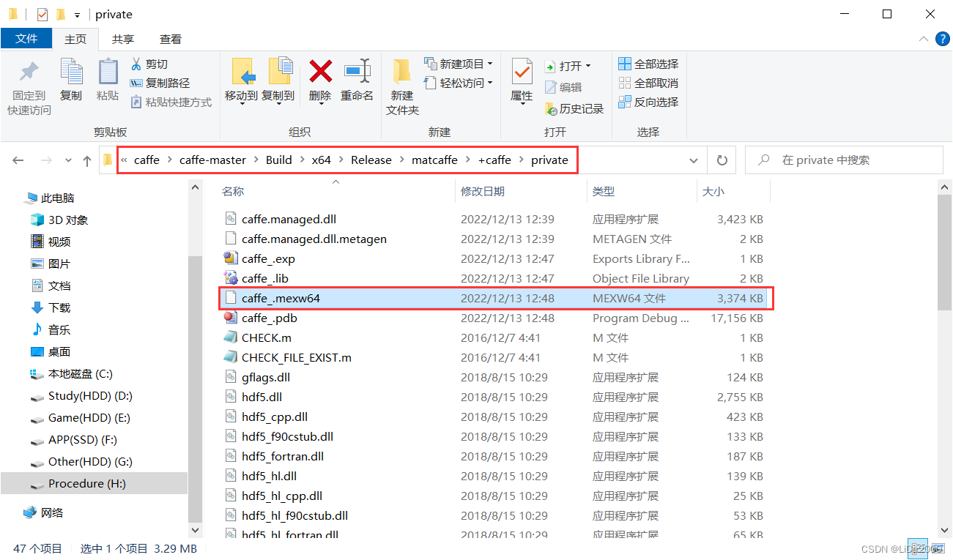Collapse the ribbon with the chevron
This screenshot has height=560, width=953.
[923, 39]
